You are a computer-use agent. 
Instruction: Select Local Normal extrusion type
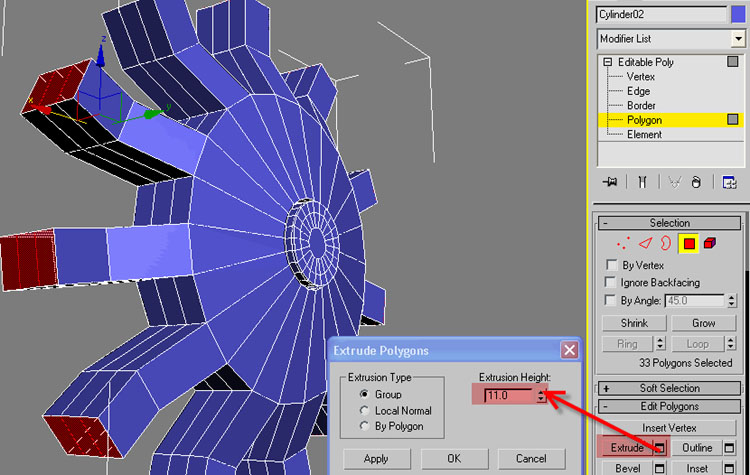(x=365, y=411)
